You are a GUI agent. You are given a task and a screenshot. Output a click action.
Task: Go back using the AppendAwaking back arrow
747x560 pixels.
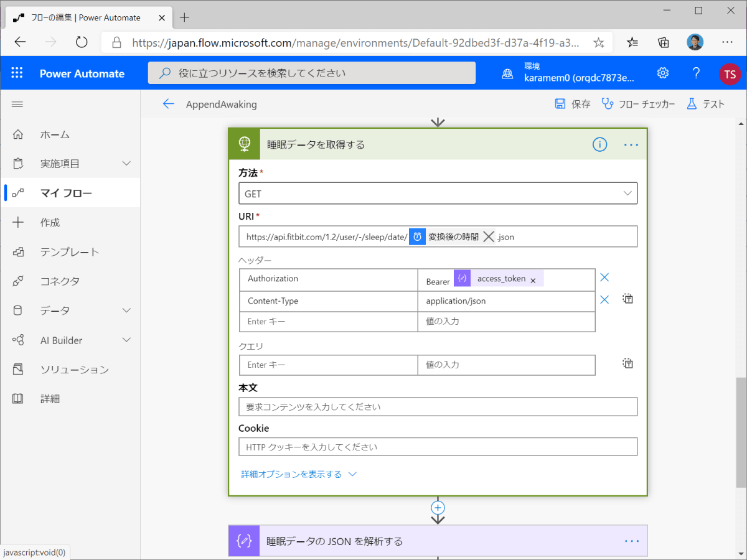[168, 104]
